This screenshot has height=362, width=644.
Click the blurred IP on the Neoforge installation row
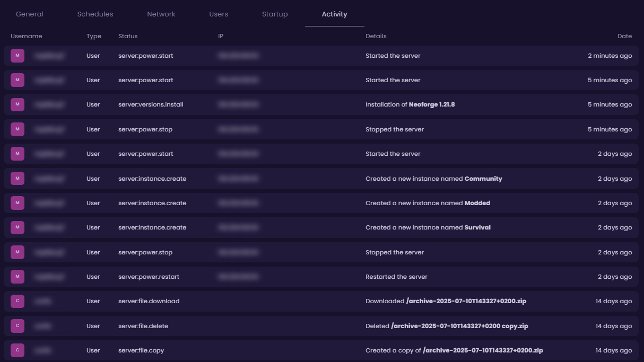coord(238,104)
